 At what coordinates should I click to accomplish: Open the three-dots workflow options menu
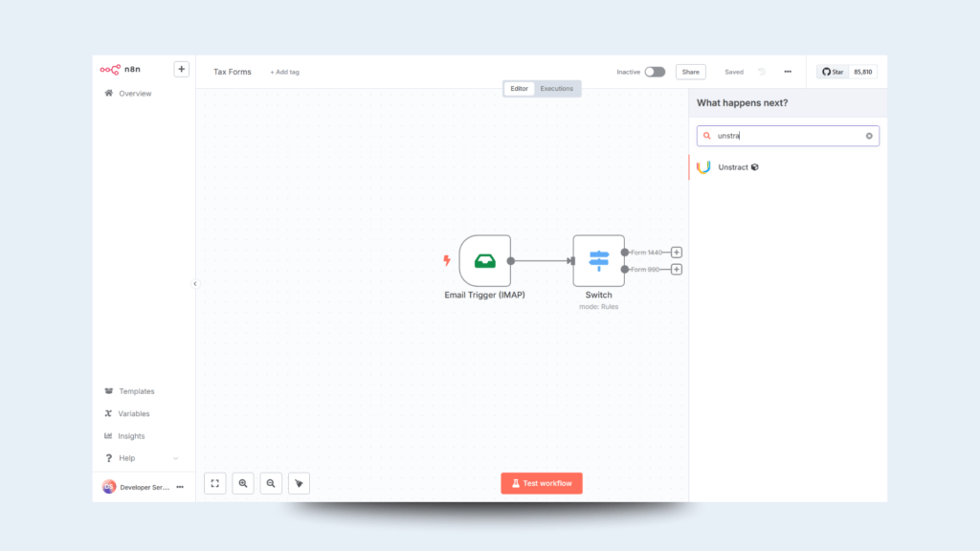coord(788,72)
